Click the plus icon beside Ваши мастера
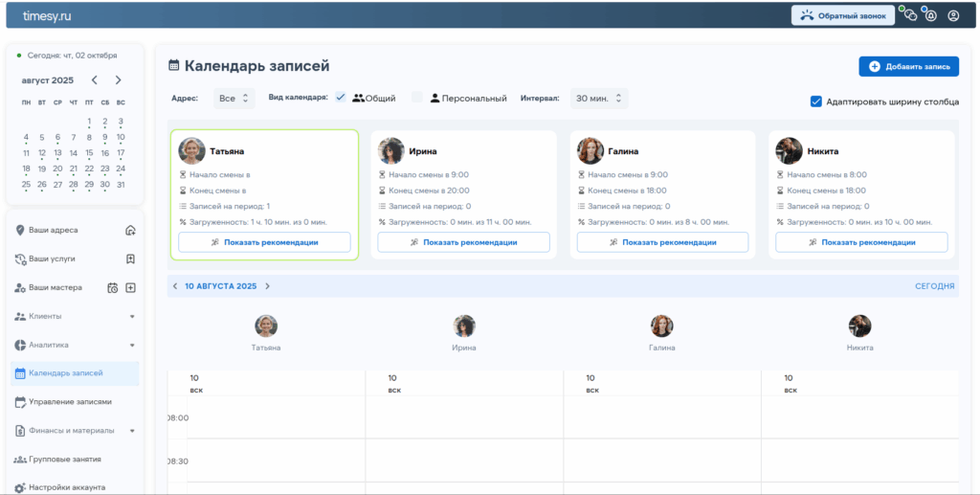980x495 pixels. point(130,287)
